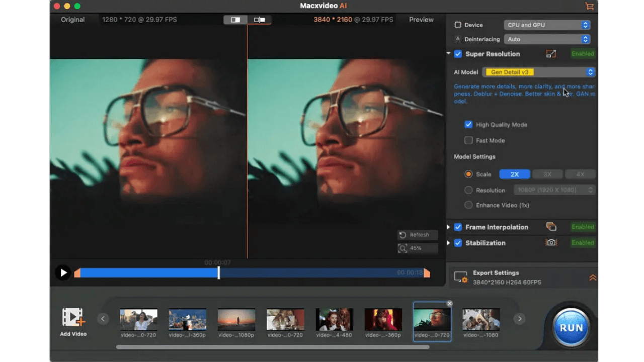Click the trim end marker on the timeline

pos(427,273)
